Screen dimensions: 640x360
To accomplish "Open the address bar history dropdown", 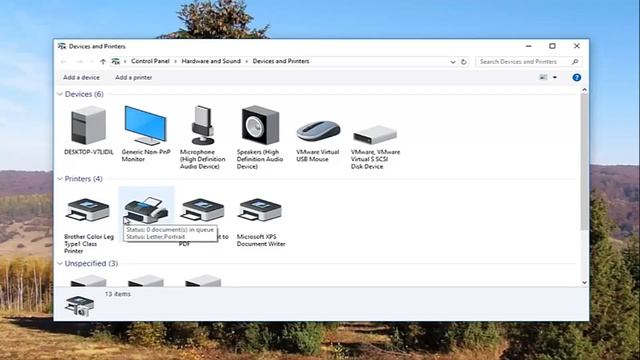I will pos(453,62).
